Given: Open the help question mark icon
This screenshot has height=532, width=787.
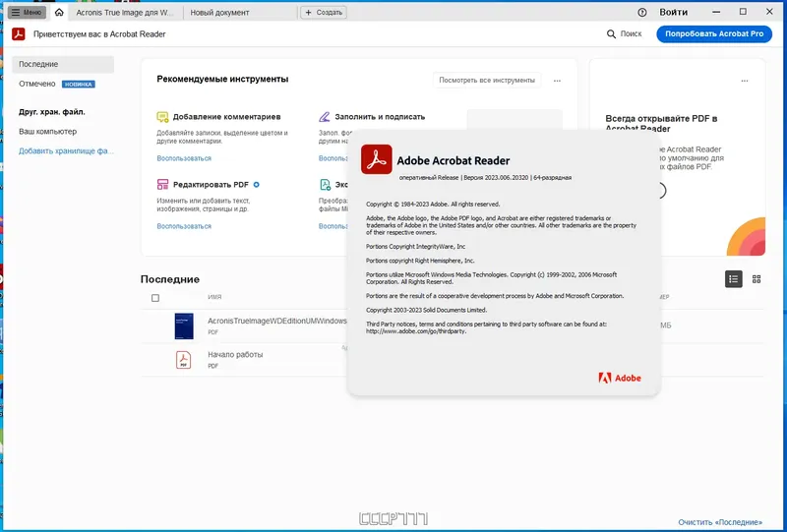Looking at the screenshot, I should [x=642, y=12].
